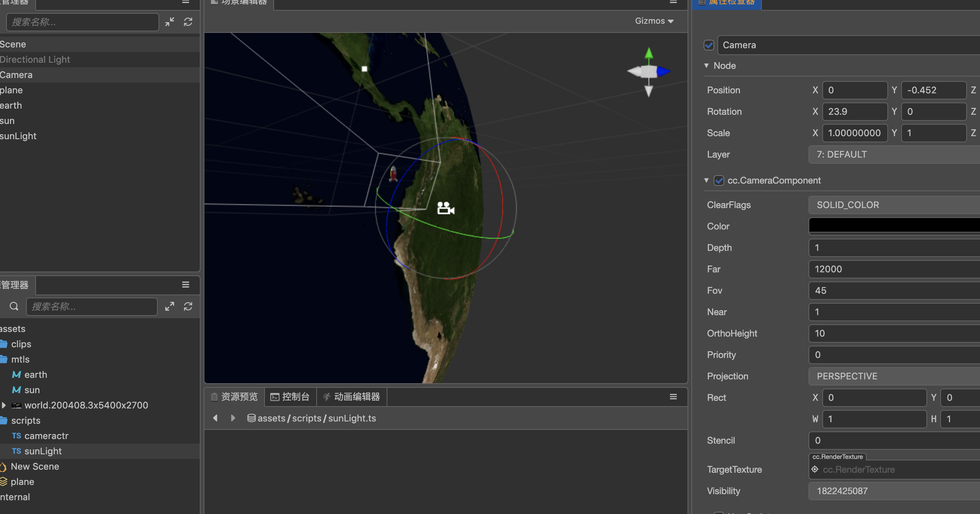Select the plane prefab asset
Screen dimensions: 980x514
coord(22,481)
